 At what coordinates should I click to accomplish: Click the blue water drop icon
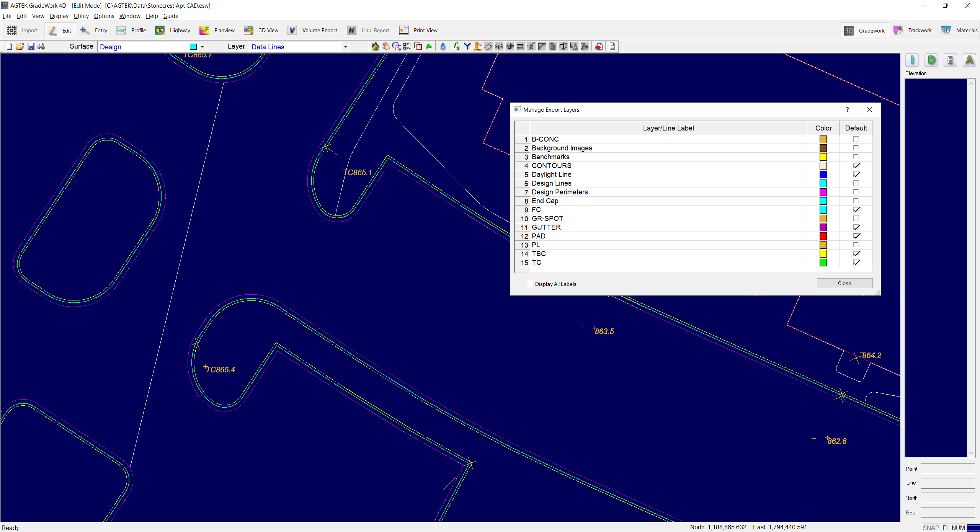(x=443, y=47)
